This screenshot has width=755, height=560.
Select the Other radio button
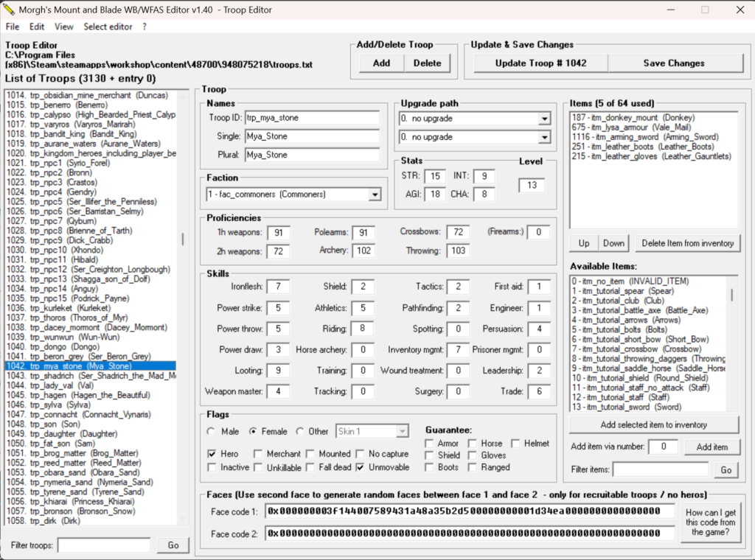[x=300, y=432]
